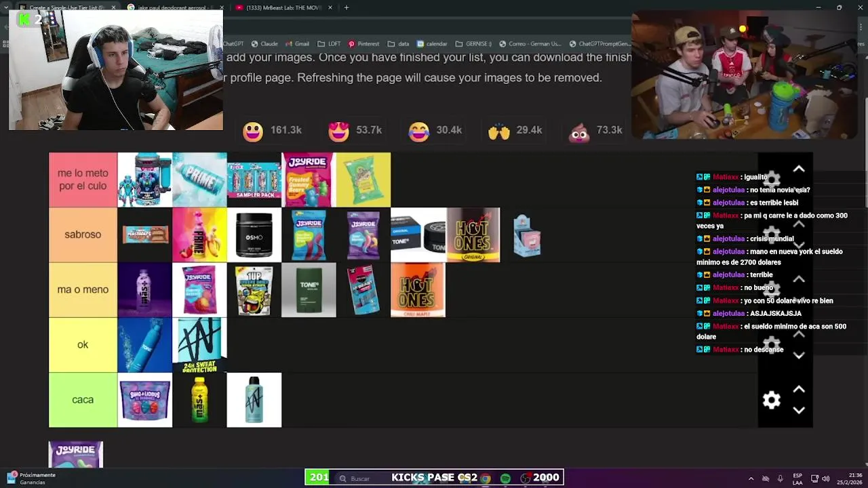Screen dimensions: 868x488
Task: Open settings gear for 'ma o meno' row
Action: [772, 289]
